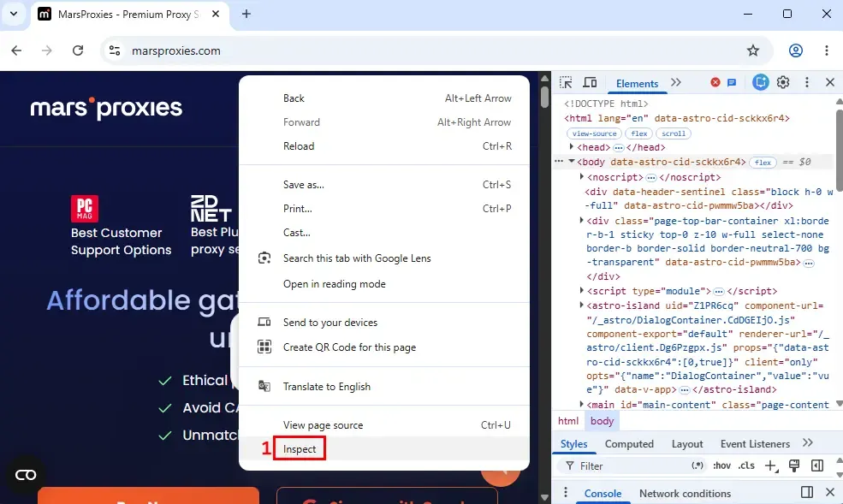Show more DevTools main tabs chevron
Image resolution: width=843 pixels, height=504 pixels.
pyautogui.click(x=676, y=82)
